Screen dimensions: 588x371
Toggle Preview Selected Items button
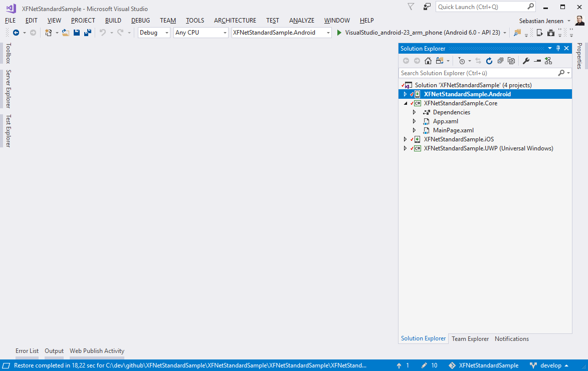click(537, 61)
